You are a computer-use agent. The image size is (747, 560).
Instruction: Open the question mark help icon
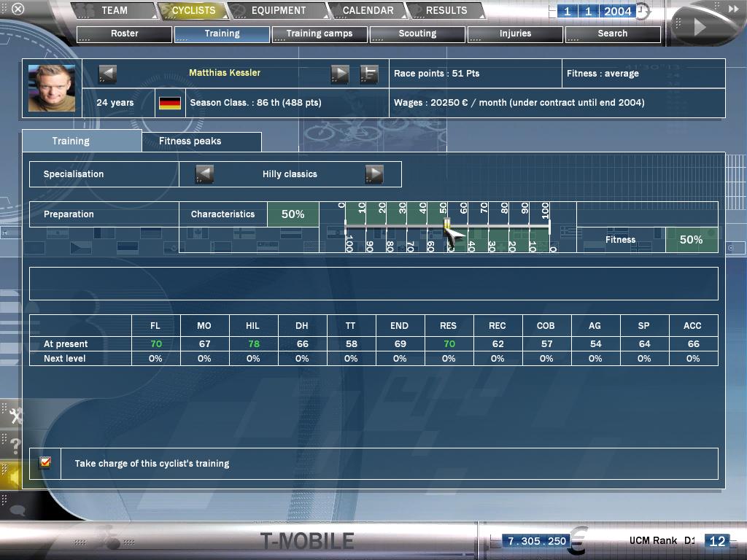click(x=15, y=446)
